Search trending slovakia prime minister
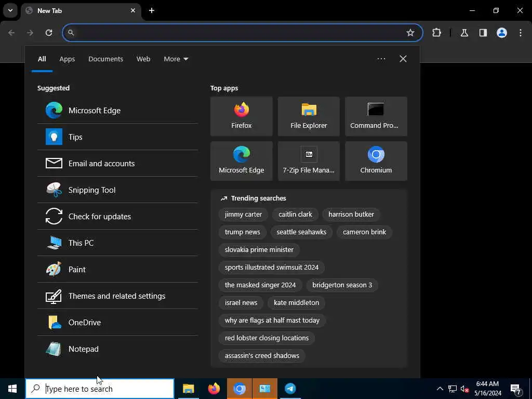532x399 pixels. (x=259, y=250)
